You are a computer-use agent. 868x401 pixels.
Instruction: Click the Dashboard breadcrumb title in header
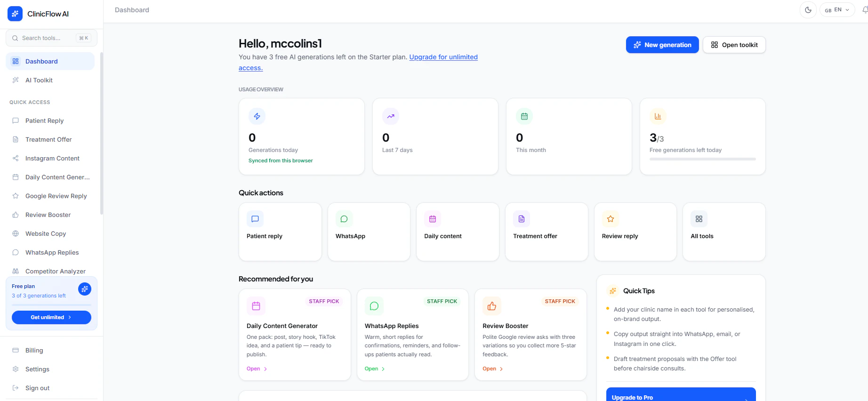(x=132, y=10)
